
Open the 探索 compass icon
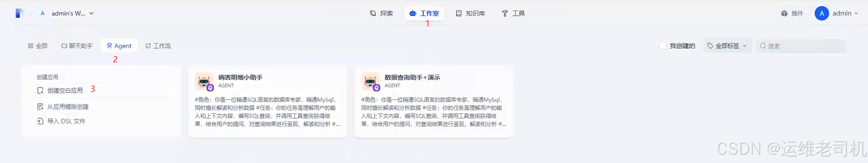pos(373,13)
